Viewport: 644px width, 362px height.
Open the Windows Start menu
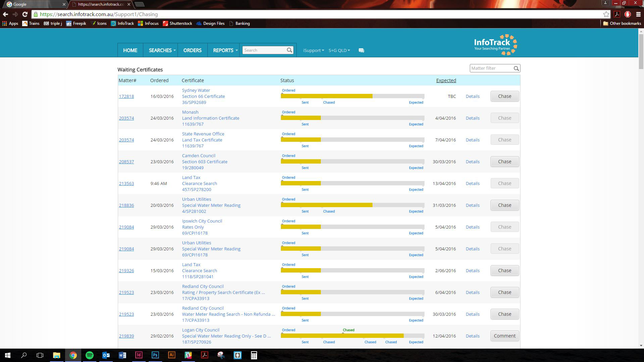(x=7, y=355)
